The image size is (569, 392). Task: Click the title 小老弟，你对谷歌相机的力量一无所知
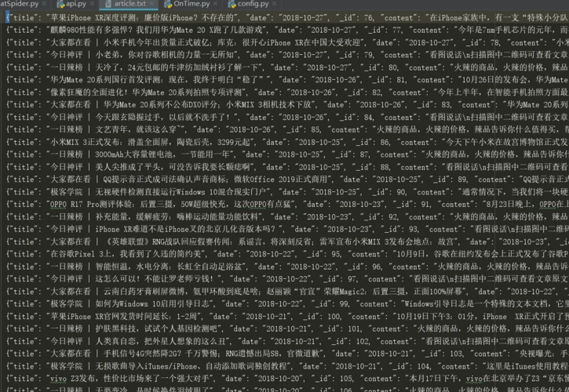pos(166,55)
